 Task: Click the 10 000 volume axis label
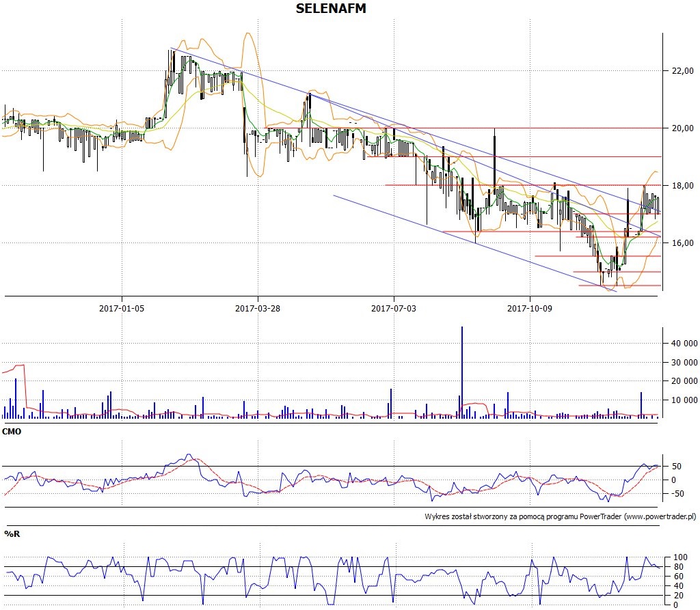click(x=684, y=400)
